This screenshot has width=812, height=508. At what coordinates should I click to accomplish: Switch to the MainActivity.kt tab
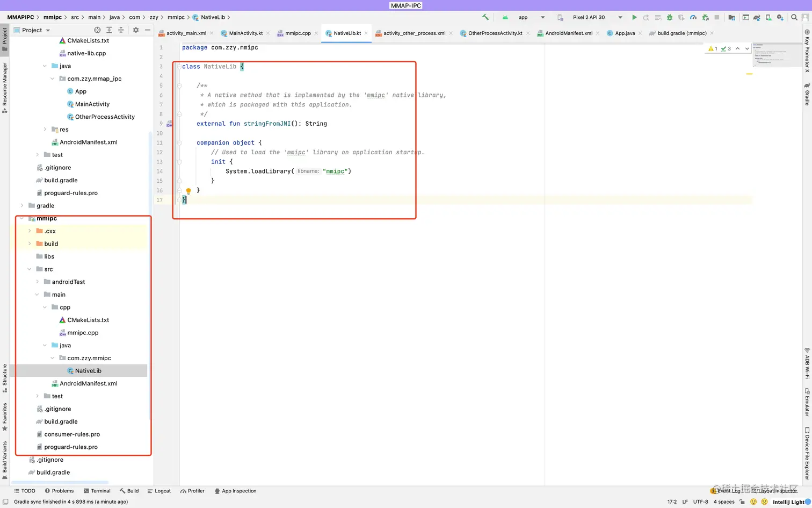tap(245, 33)
